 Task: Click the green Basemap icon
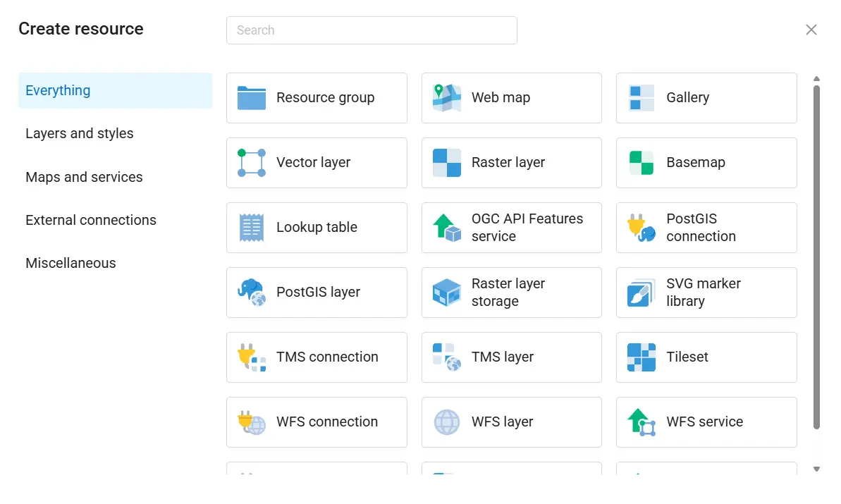coord(642,163)
